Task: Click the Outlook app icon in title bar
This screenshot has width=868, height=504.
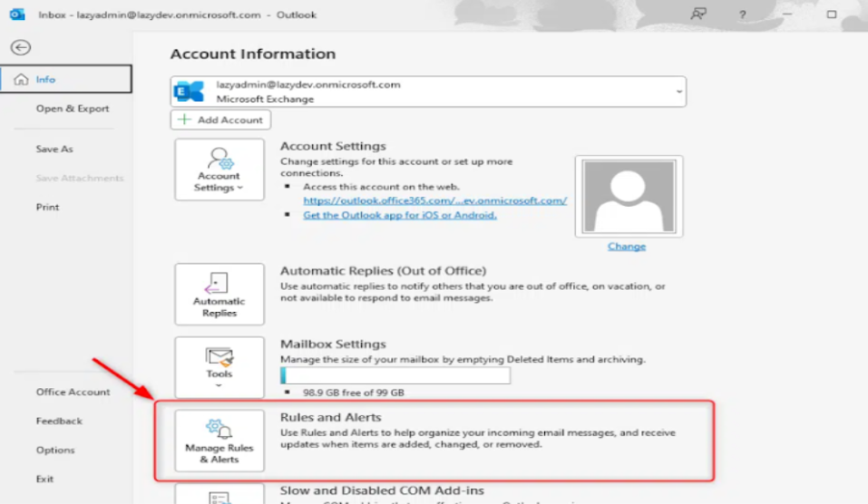Action: [17, 15]
